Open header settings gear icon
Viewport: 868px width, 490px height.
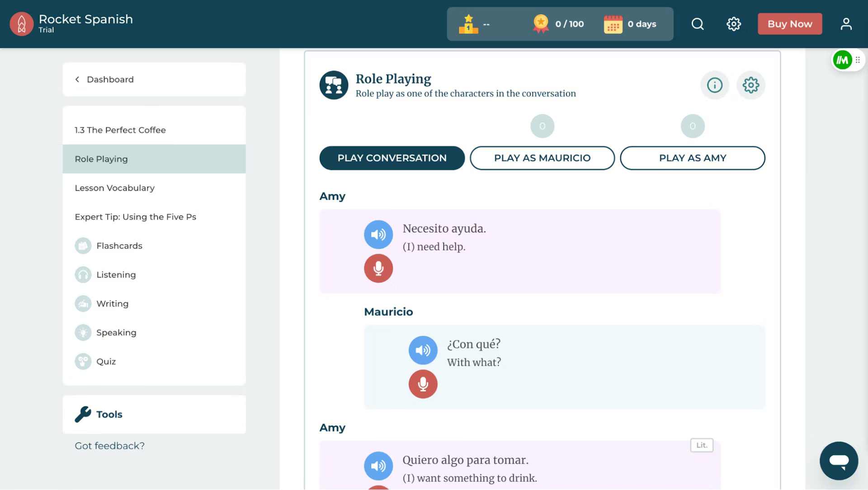point(734,24)
